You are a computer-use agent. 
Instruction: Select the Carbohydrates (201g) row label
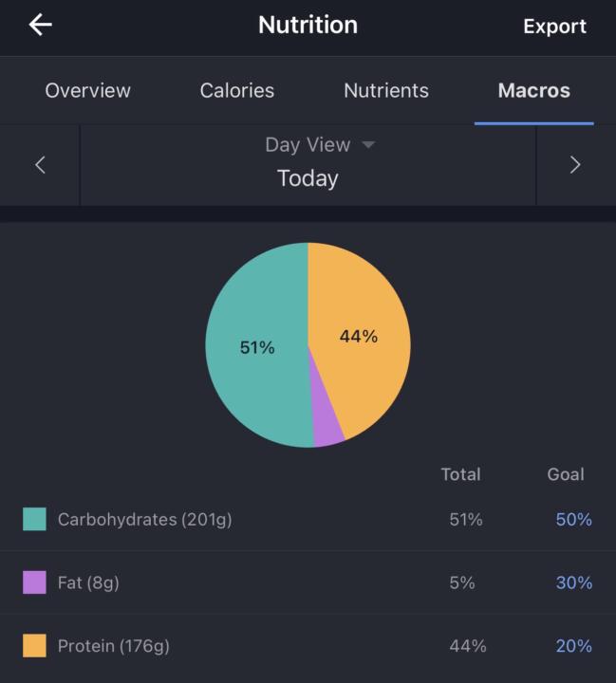pos(144,520)
